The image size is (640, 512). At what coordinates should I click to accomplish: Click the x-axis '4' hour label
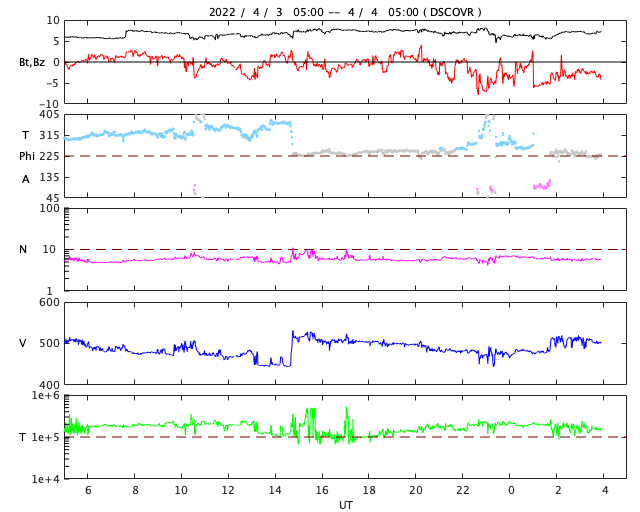[605, 490]
